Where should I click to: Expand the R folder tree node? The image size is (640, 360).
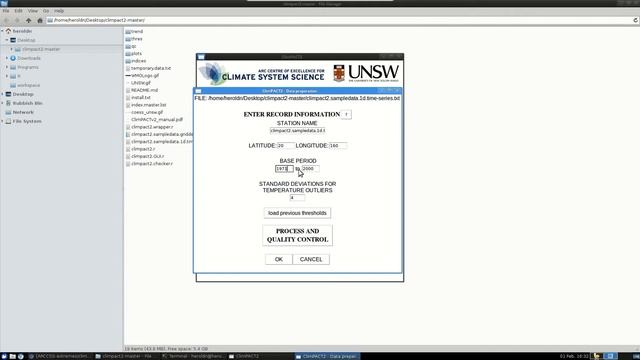click(7, 76)
